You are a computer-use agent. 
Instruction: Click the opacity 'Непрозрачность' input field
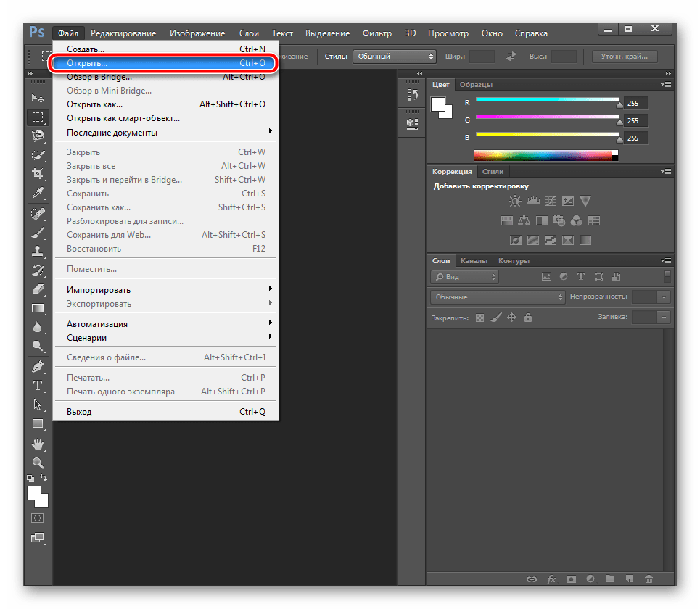644,297
